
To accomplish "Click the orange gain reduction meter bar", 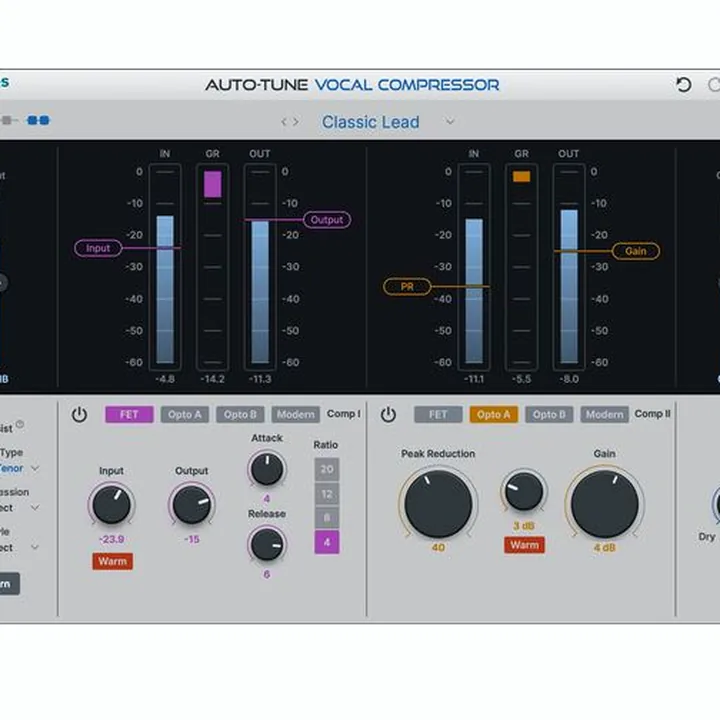I will click(522, 176).
